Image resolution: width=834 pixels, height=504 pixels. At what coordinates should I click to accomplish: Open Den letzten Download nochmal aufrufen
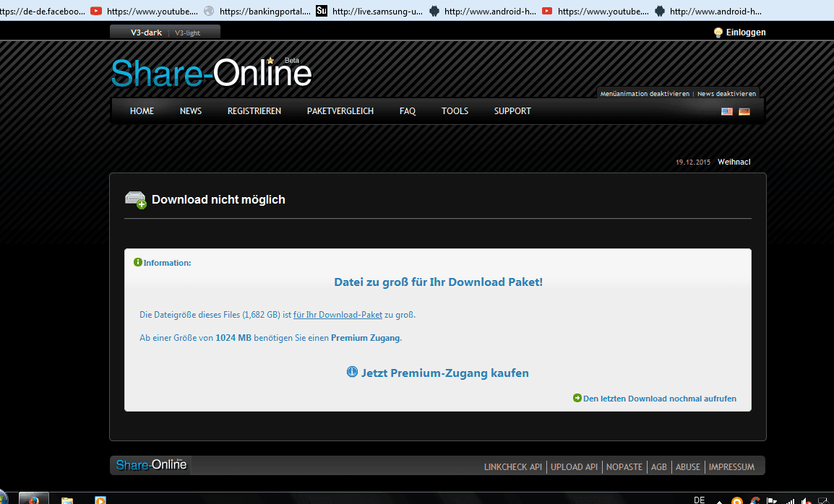point(660,399)
